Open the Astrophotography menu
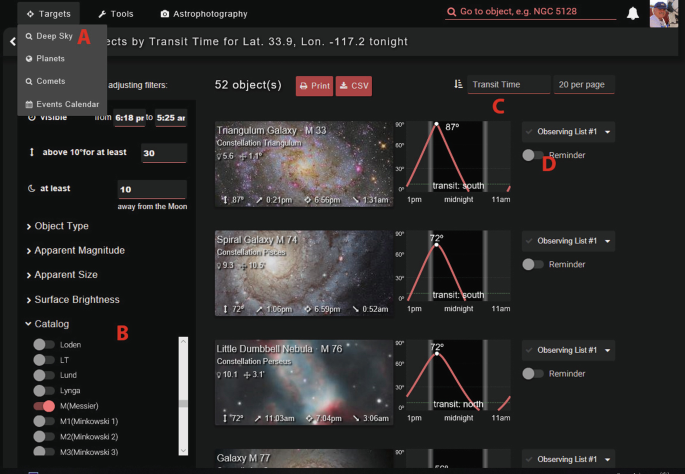 204,14
